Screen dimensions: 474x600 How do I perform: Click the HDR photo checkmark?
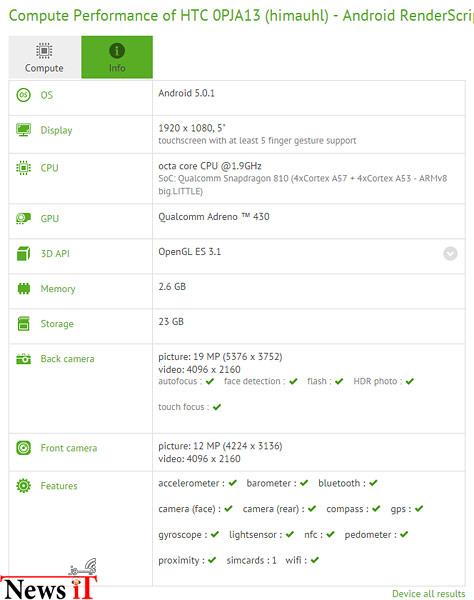click(410, 381)
